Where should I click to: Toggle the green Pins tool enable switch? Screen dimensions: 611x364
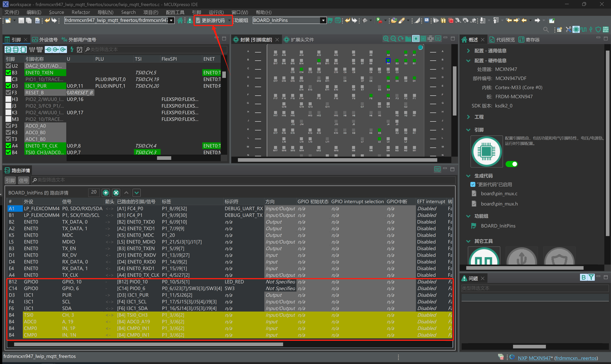(x=512, y=164)
